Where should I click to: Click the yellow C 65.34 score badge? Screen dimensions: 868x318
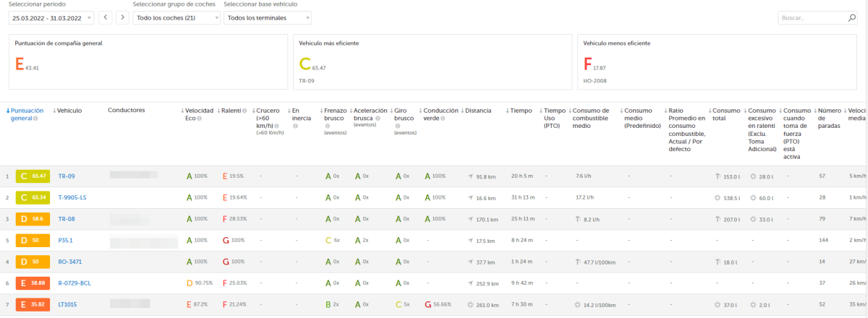(x=34, y=197)
